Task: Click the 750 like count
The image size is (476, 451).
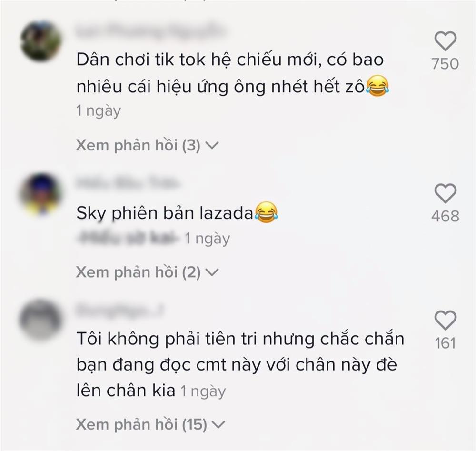Action: point(446,64)
